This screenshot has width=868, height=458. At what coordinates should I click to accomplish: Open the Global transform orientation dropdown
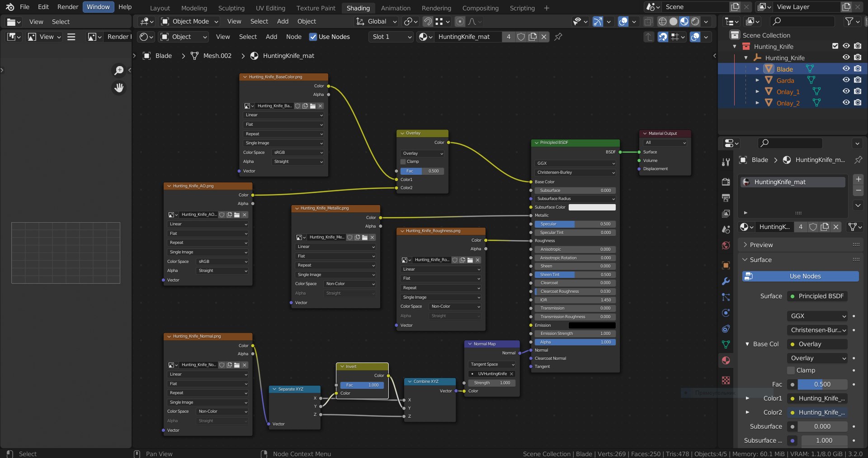coord(376,21)
